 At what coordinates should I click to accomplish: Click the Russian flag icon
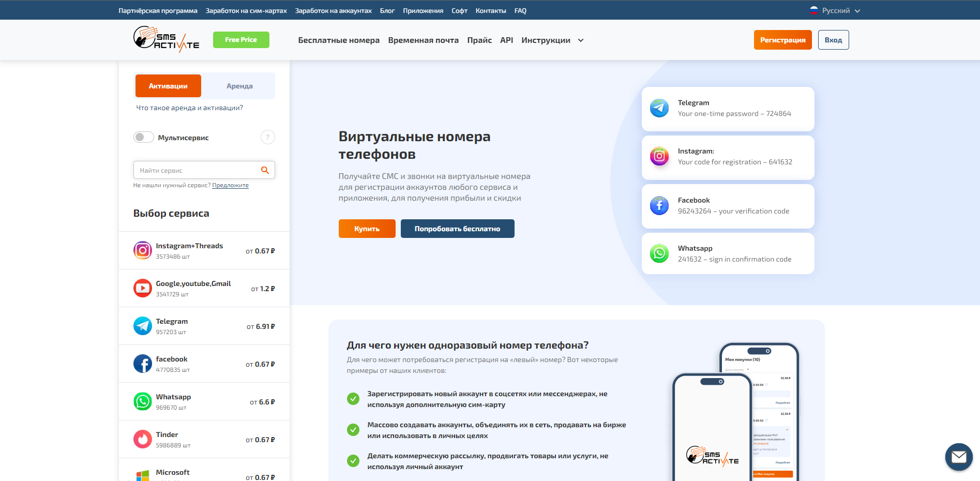pos(814,10)
